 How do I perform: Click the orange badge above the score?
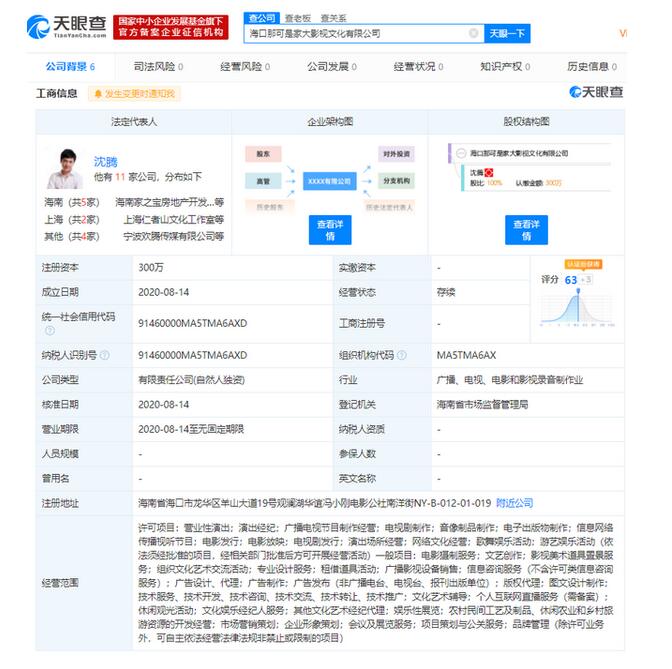click(583, 264)
